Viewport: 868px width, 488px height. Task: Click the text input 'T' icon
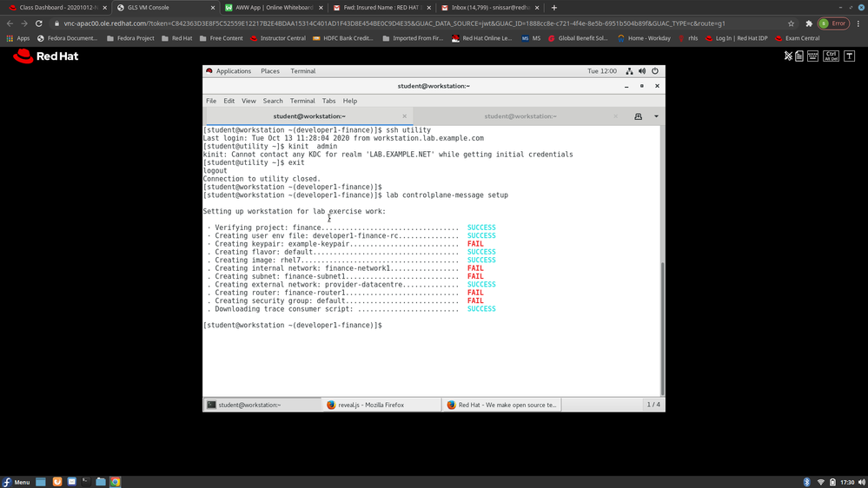pyautogui.click(x=851, y=56)
